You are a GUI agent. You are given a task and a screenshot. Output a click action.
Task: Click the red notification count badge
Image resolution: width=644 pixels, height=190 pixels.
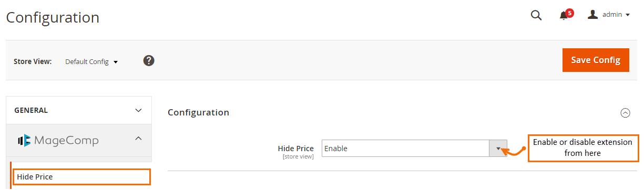(570, 13)
